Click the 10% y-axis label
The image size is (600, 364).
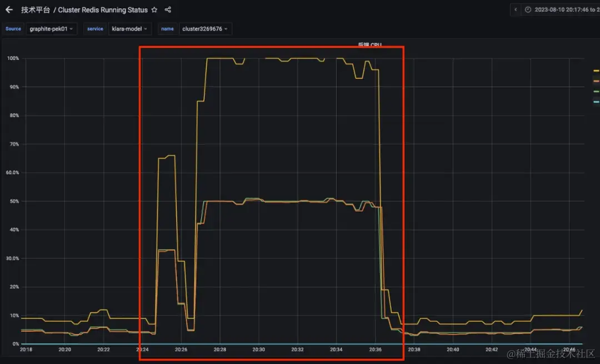[x=14, y=315]
